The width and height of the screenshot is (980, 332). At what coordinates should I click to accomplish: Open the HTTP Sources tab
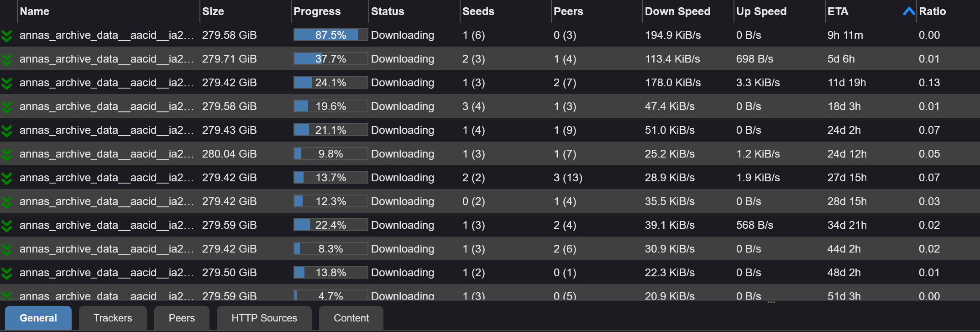(264, 318)
